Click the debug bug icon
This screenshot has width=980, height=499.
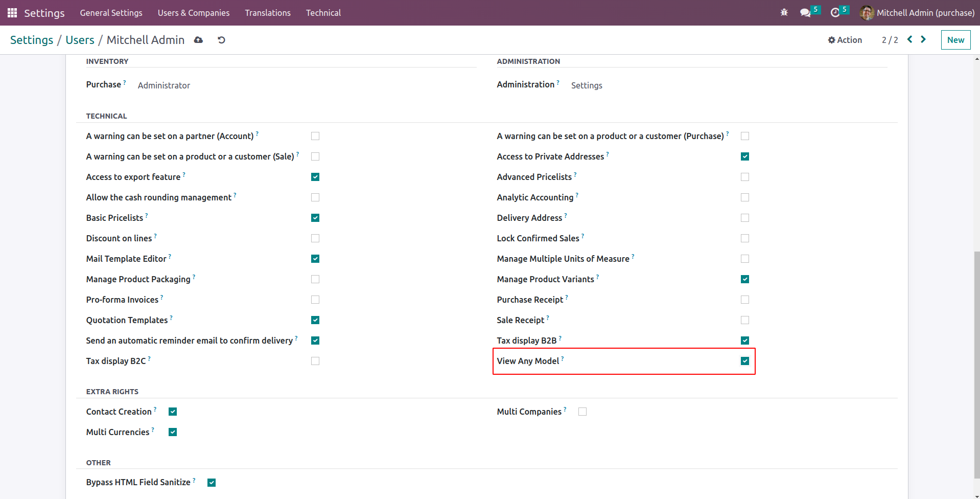point(784,13)
